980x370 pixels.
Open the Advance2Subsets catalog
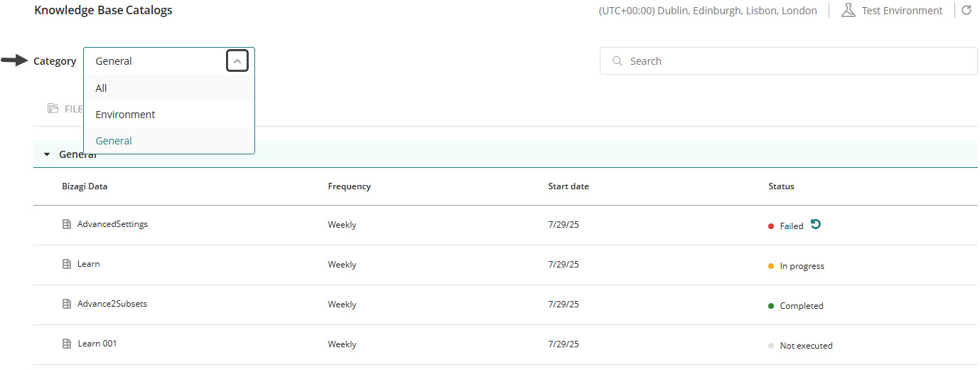coord(112,304)
